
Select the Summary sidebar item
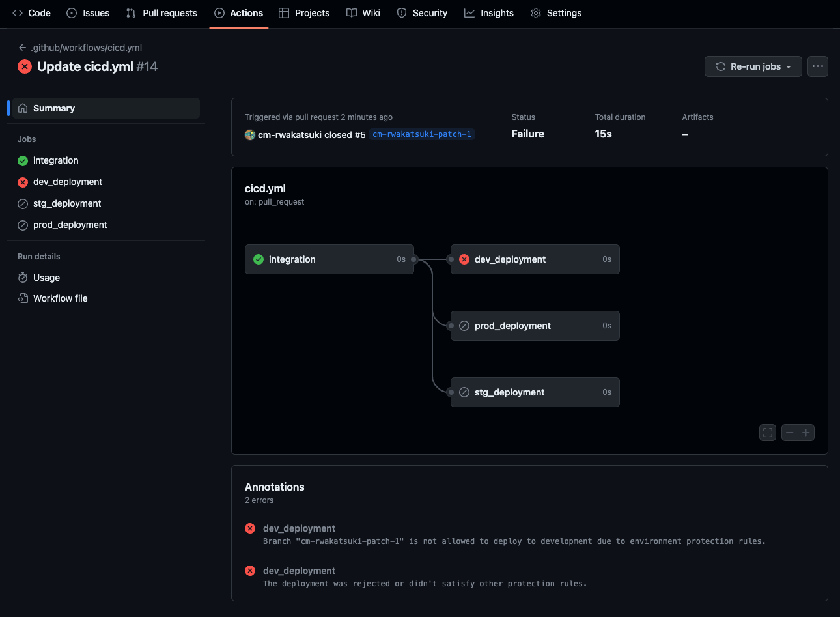[x=53, y=108]
